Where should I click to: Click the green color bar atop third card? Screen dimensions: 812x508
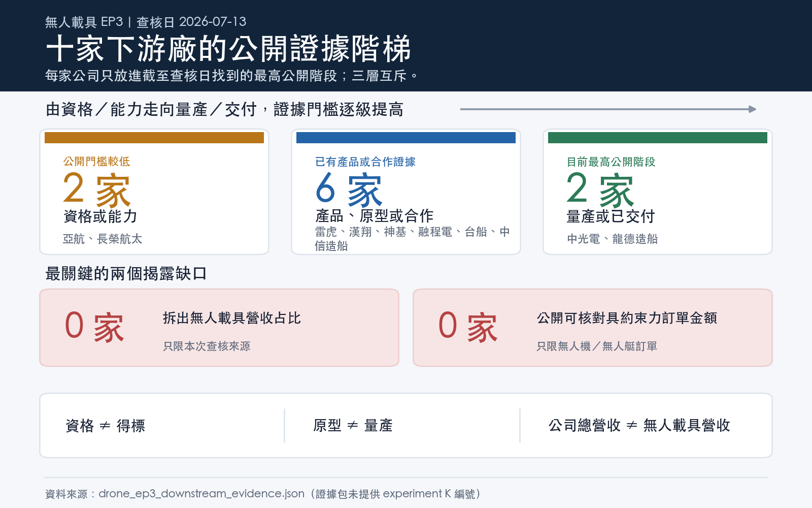tap(658, 138)
